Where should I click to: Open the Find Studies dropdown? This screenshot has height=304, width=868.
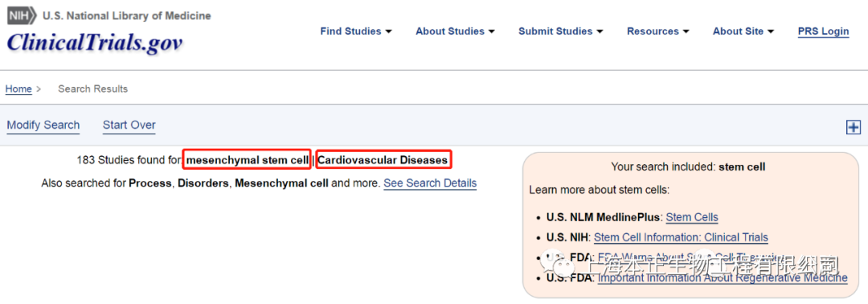point(356,31)
